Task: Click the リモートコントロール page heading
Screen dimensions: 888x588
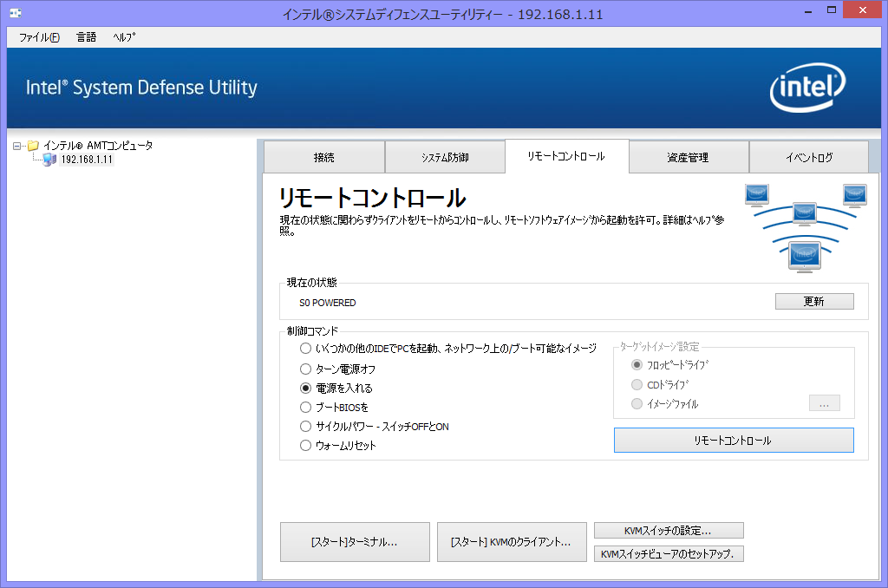Action: (372, 199)
